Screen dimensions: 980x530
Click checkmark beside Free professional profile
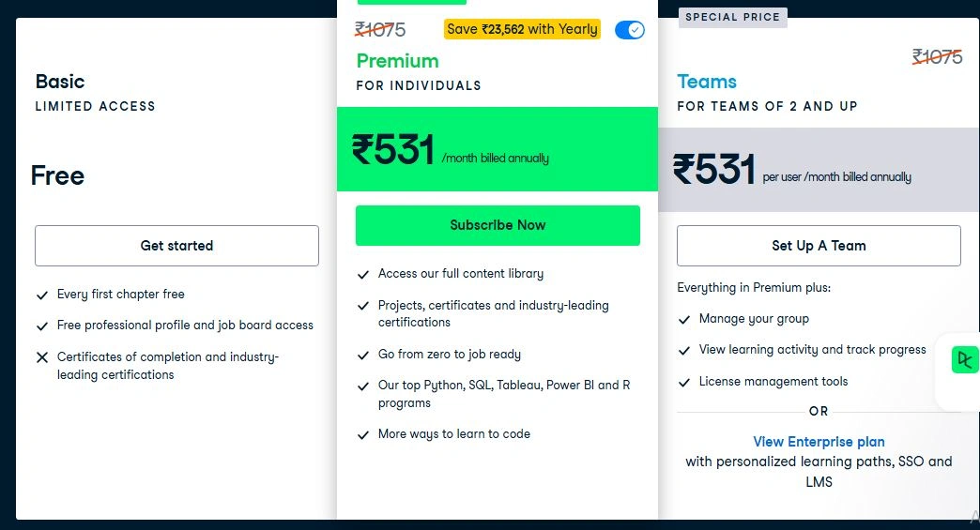pyautogui.click(x=42, y=326)
